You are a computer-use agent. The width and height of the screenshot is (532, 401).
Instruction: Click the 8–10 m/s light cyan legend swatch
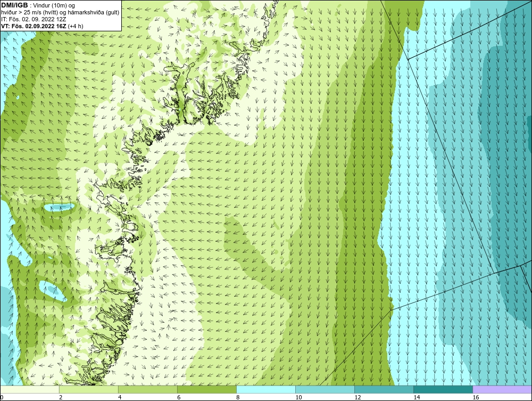pos(266,389)
